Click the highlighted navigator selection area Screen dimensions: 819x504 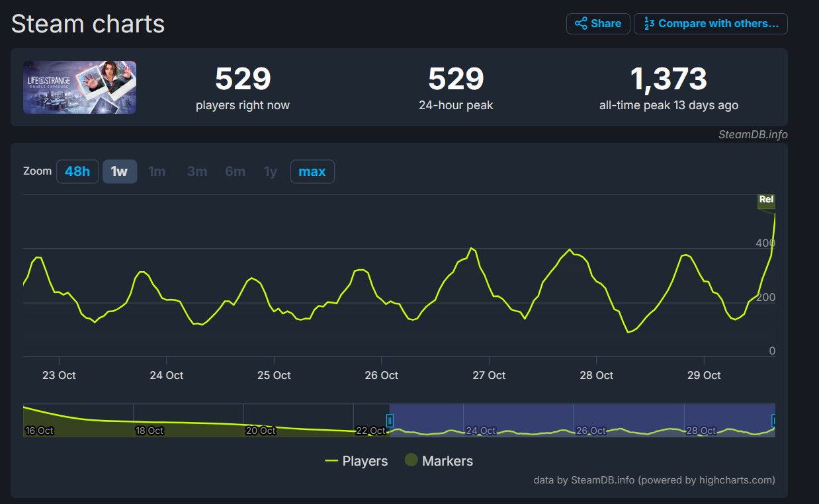tap(582, 420)
